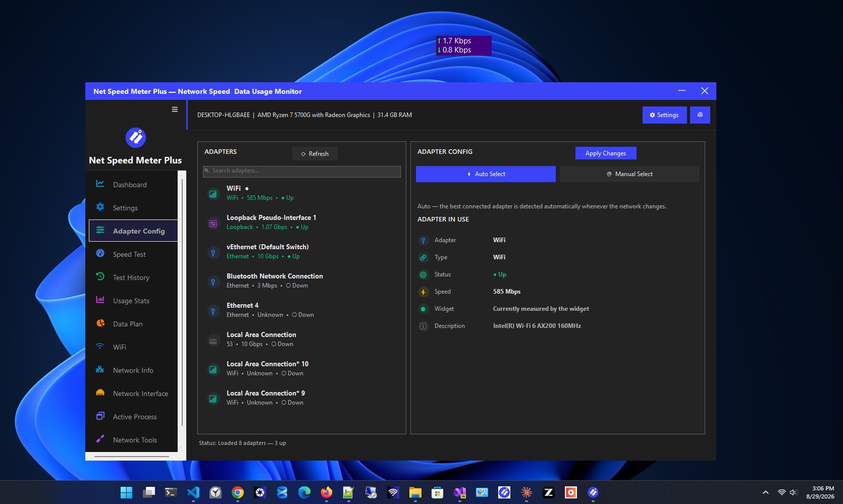Viewport: 843px width, 504px height.
Task: Open Test History from the sidebar
Action: click(133, 277)
